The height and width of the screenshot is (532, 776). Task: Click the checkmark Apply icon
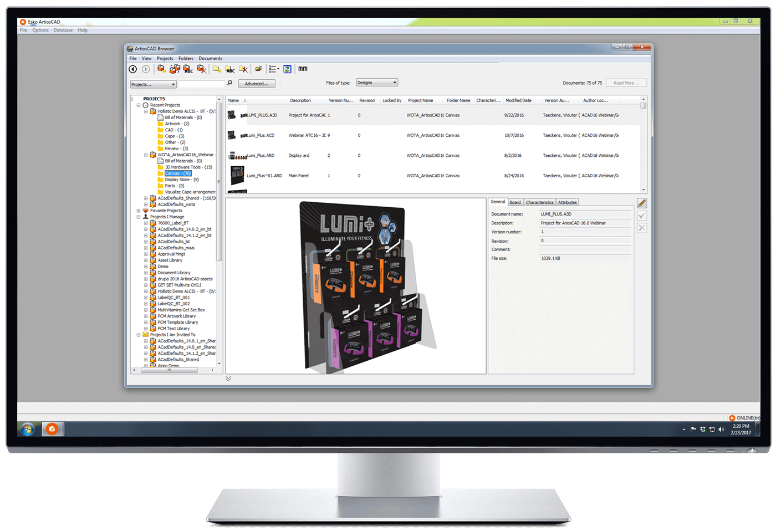coord(642,216)
